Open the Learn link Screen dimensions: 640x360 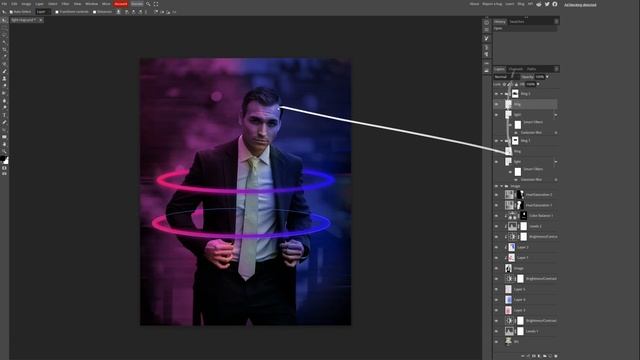click(x=510, y=4)
